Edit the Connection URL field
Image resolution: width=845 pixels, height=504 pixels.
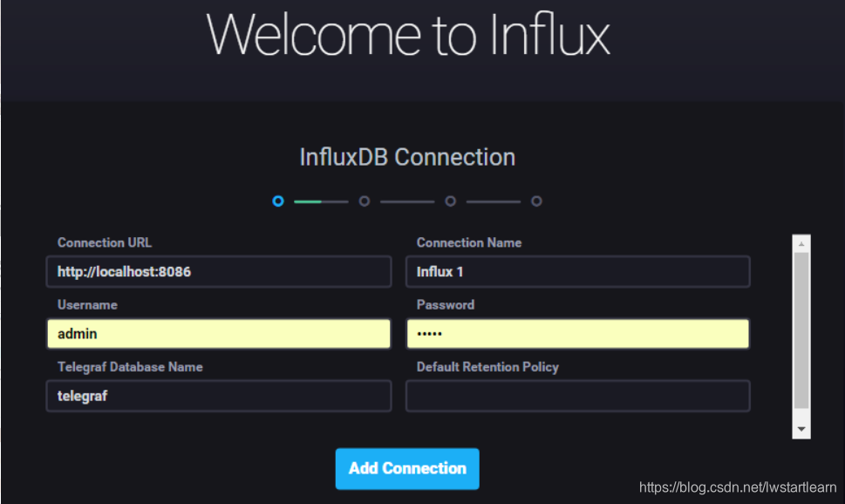[x=219, y=272]
